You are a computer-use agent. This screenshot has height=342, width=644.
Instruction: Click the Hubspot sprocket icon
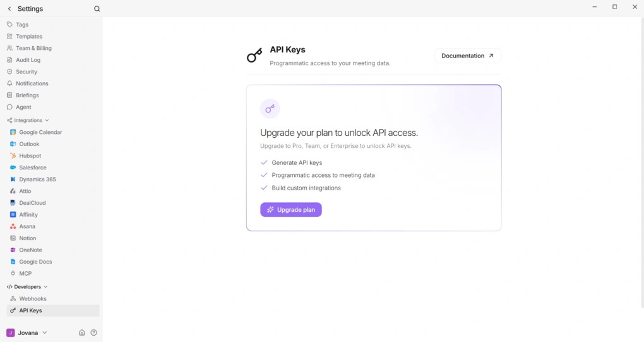pos(13,156)
